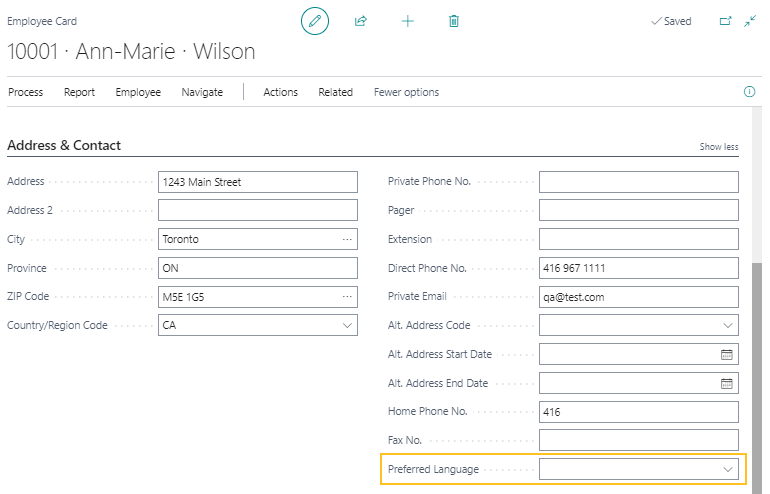Image resolution: width=770 pixels, height=494 pixels.
Task: Click the pencil edit icon
Action: 315,21
